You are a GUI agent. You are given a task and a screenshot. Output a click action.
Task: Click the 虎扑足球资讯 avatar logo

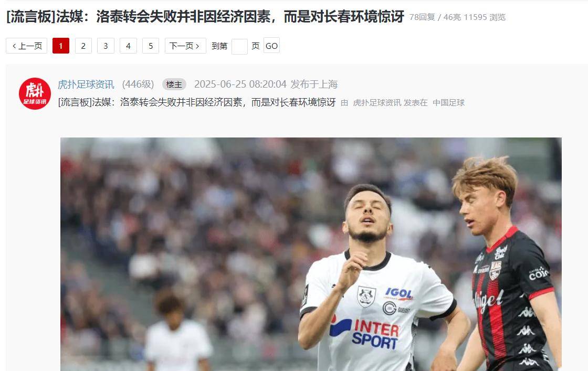point(35,94)
